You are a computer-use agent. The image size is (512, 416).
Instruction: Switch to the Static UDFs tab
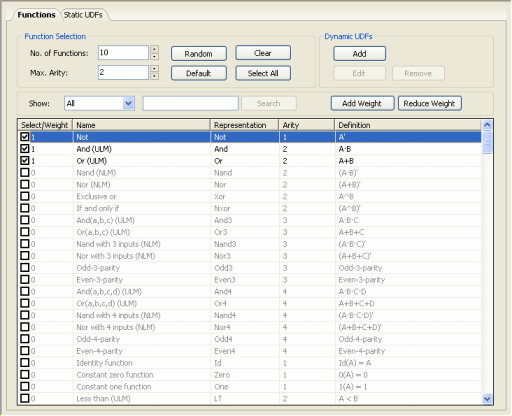pyautogui.click(x=83, y=15)
